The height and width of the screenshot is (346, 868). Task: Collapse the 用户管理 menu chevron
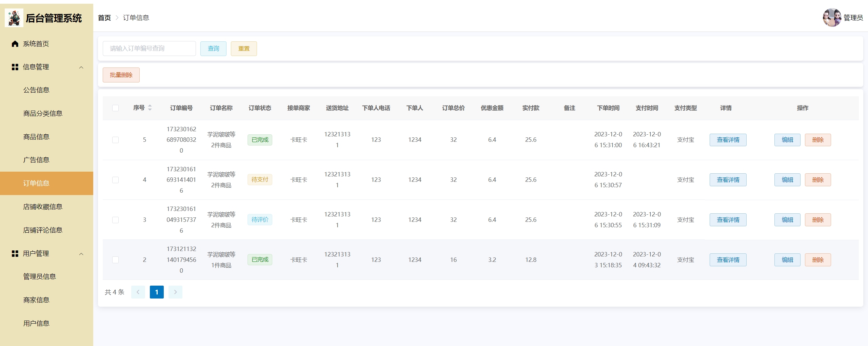click(81, 254)
